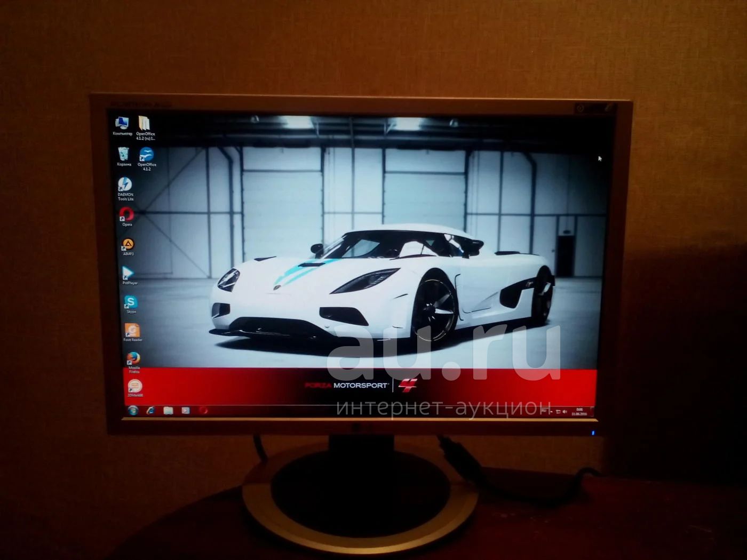Launch the OpenOffice 4.1.2 shortcut
This screenshot has width=747, height=560.
146,159
